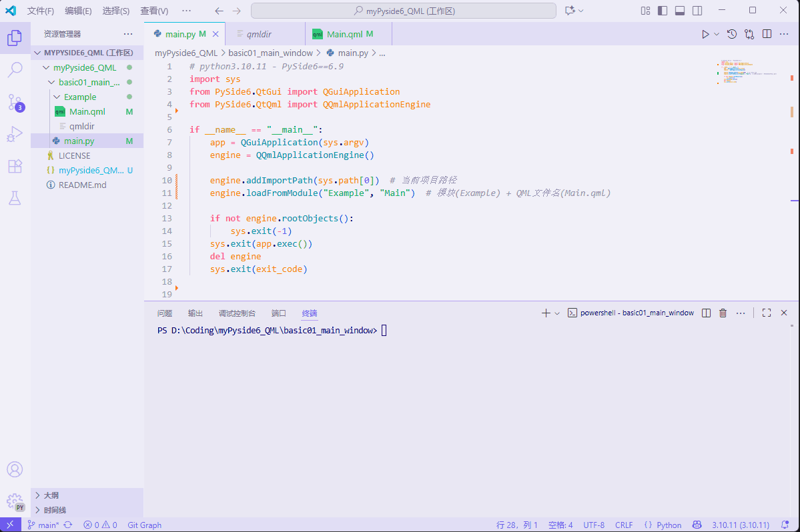Open the 选择(S) menu
Screen dimensions: 800x532
[x=116, y=11]
